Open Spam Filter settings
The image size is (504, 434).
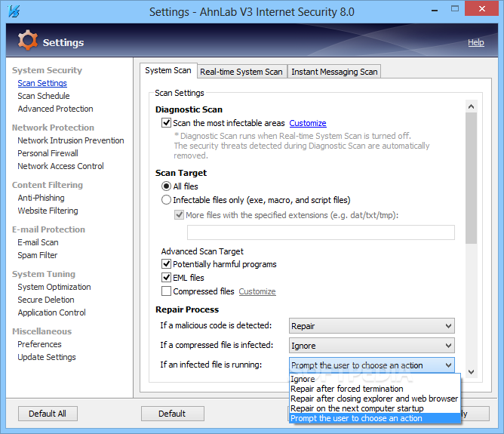click(37, 255)
